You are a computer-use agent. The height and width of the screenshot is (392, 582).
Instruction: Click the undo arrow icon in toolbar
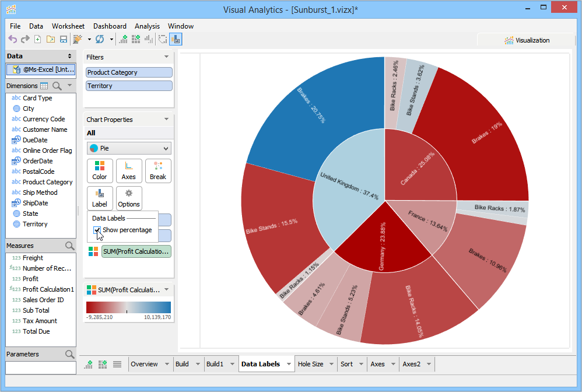pyautogui.click(x=13, y=39)
